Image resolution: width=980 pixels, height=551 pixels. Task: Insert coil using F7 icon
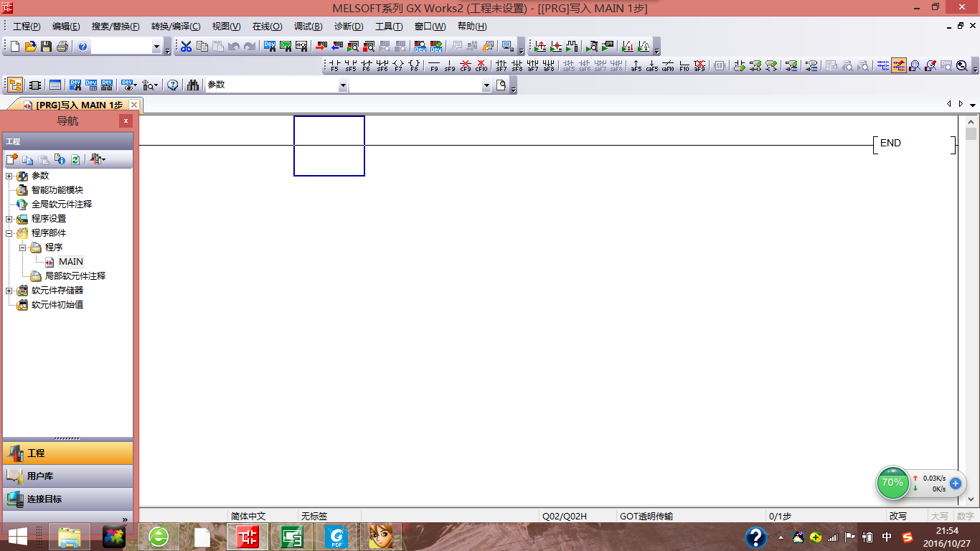[x=398, y=66]
